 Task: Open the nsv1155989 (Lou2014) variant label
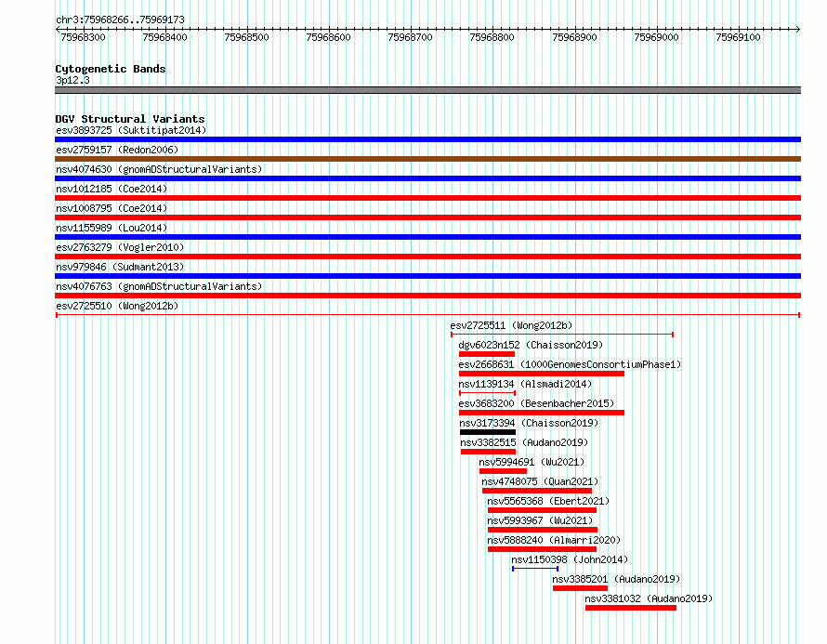[112, 228]
